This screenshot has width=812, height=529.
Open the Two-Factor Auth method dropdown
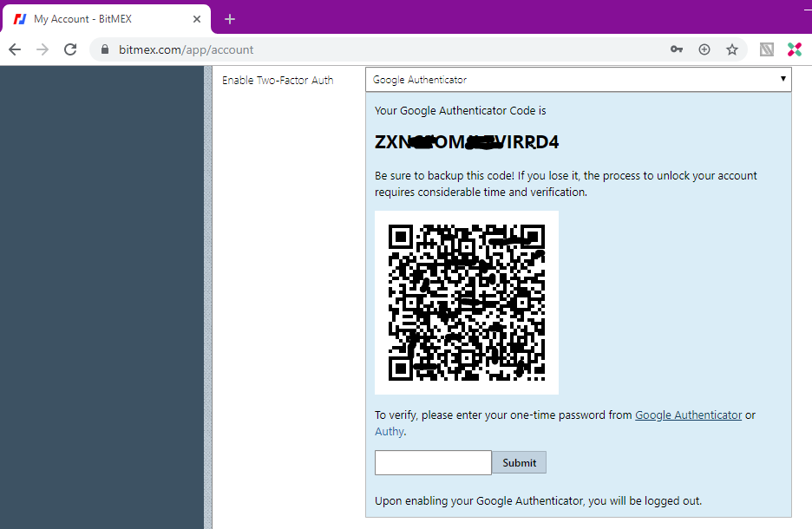[579, 80]
